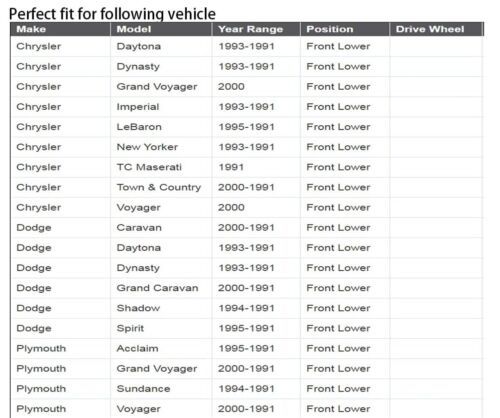The height and width of the screenshot is (418, 500).
Task: Select the Dodge Grand Caravan model cell
Action: pyautogui.click(x=161, y=288)
